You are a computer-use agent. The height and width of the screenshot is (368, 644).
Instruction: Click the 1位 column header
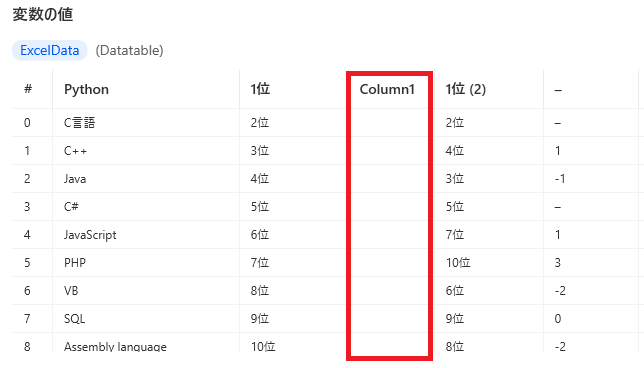pos(260,89)
